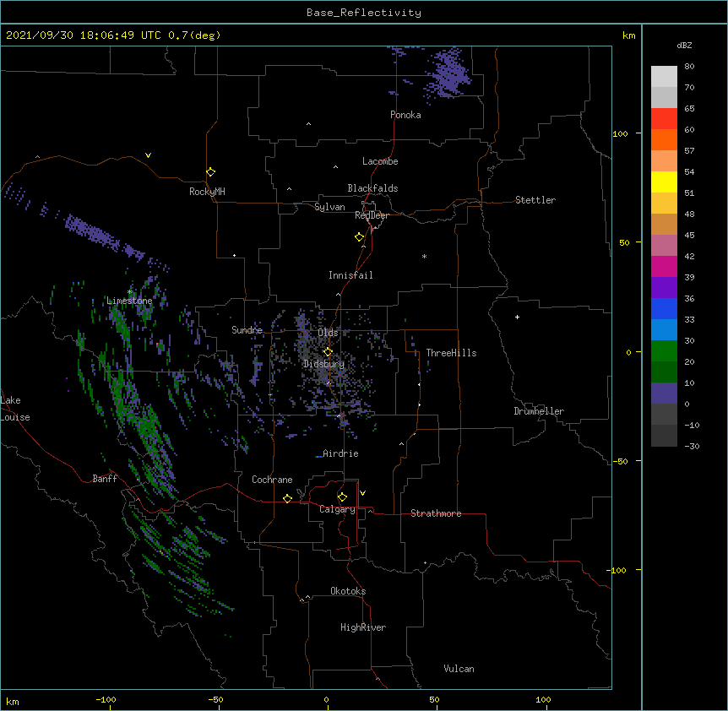Click the Olds town label
This screenshot has height=711, width=728.
[x=328, y=333]
